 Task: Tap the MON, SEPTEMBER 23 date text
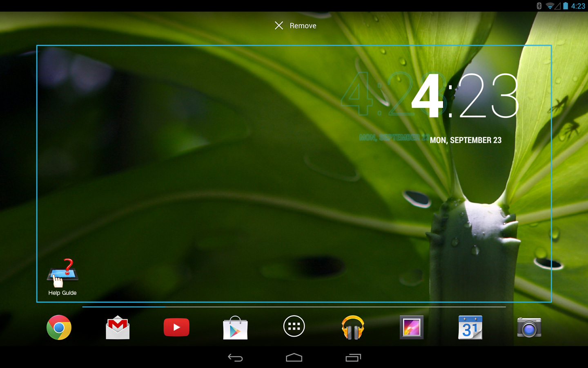coord(465,140)
